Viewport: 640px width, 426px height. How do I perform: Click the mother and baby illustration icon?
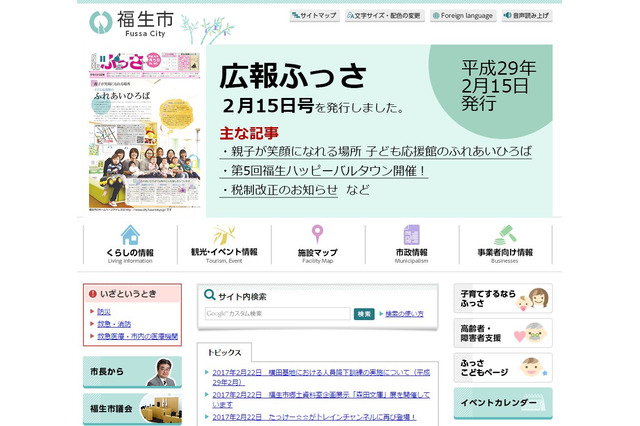click(x=532, y=299)
